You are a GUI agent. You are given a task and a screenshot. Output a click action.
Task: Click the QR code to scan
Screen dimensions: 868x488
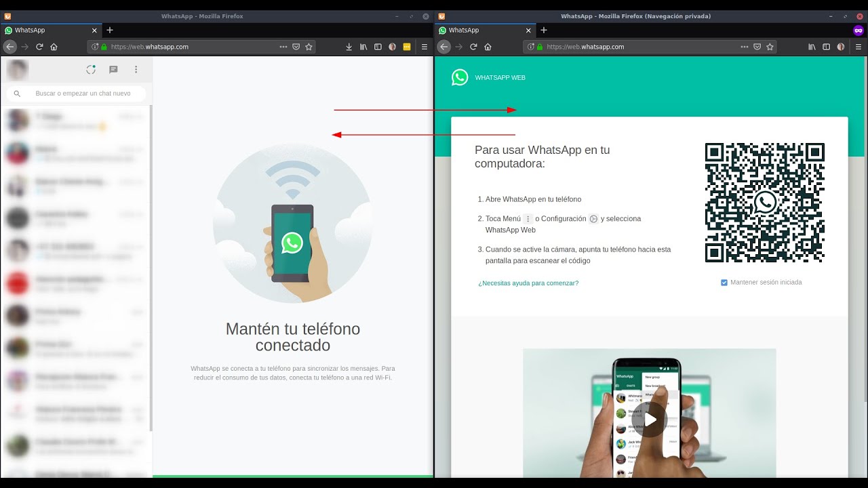[x=765, y=203]
